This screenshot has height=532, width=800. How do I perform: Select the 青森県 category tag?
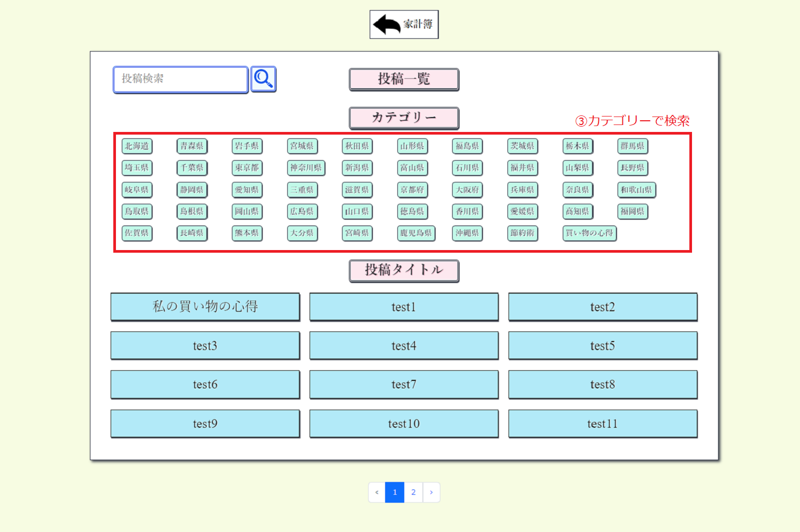192,146
